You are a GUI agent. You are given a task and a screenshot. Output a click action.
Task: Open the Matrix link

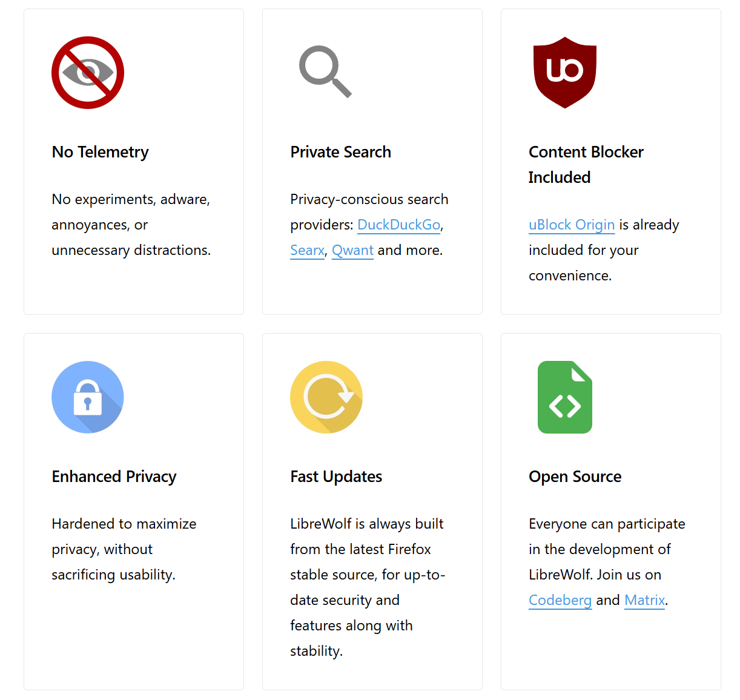tap(644, 600)
